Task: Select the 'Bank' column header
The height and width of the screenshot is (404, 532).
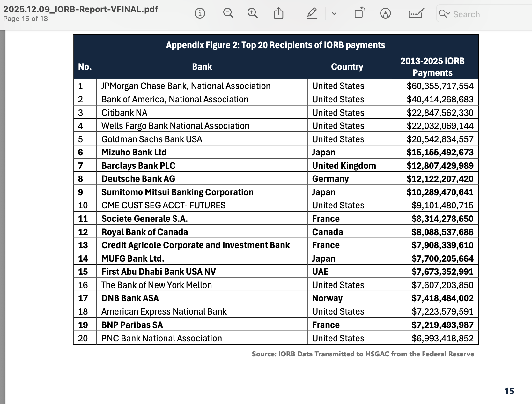Action: 202,67
